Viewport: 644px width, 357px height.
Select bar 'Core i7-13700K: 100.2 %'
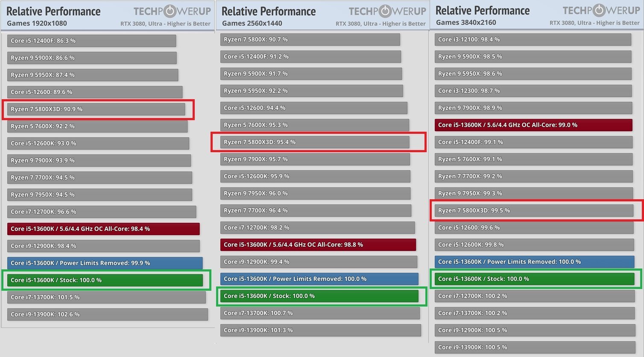click(535, 313)
